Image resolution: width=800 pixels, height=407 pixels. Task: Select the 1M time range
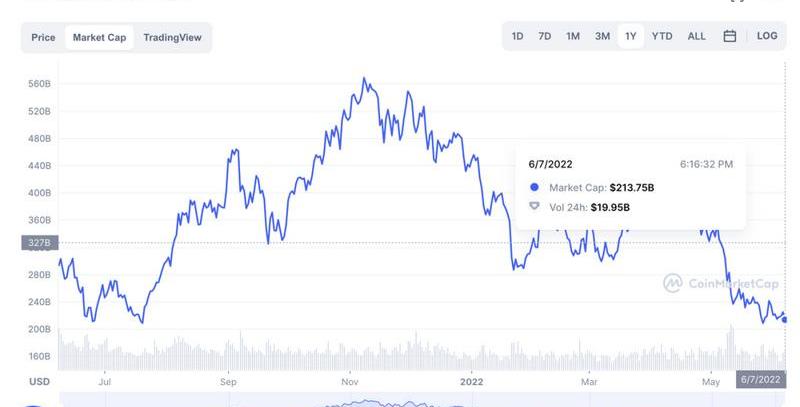573,36
